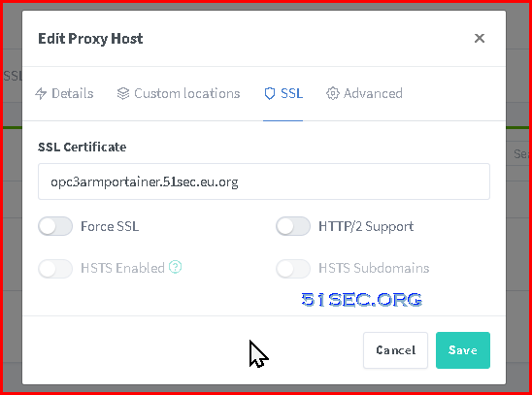
Task: Click the lightning bolt Details icon
Action: tap(41, 93)
